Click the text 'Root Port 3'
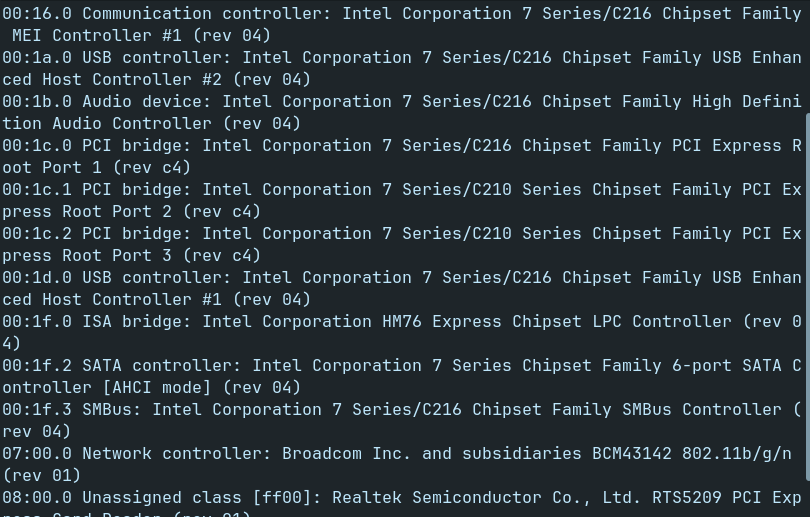Image resolution: width=810 pixels, height=517 pixels. pos(117,256)
